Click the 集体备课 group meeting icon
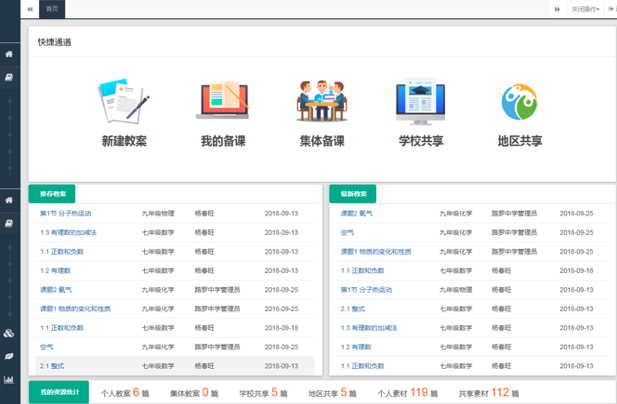 tap(322, 101)
